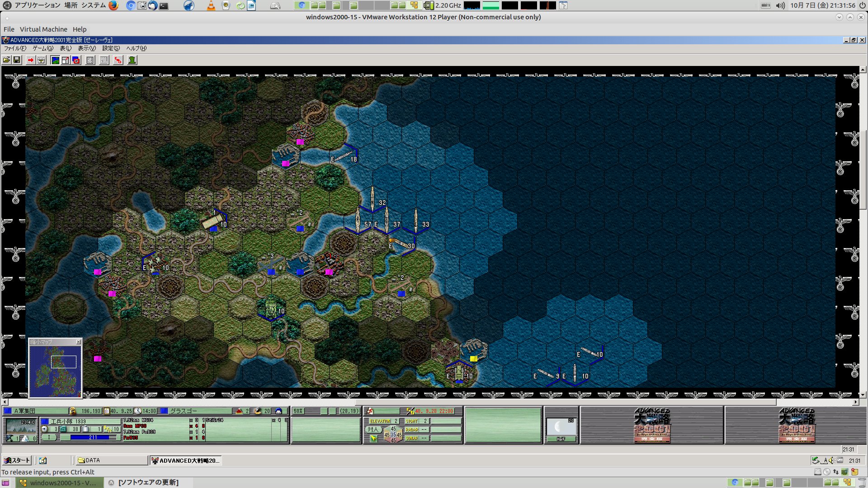
Task: Open the 設定(S) menu
Action: [x=111, y=48]
